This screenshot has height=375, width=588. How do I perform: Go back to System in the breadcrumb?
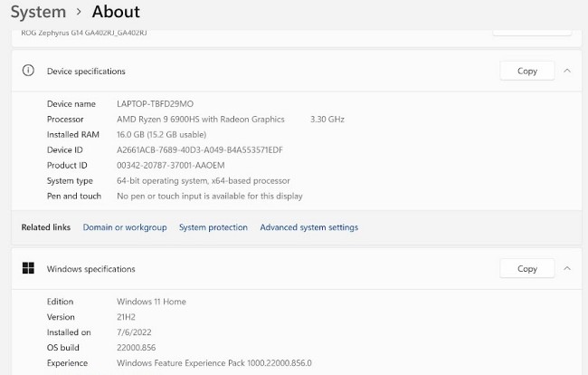38,12
